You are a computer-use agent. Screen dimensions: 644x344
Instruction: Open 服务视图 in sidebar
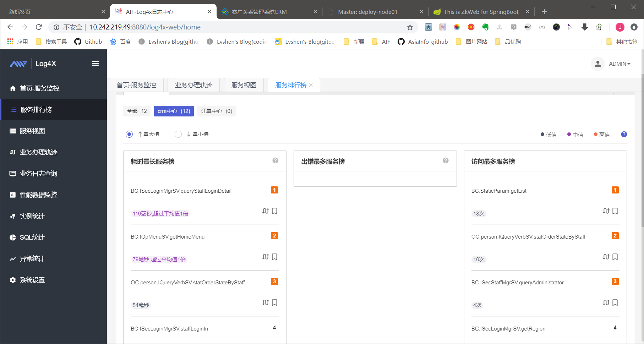click(54, 131)
